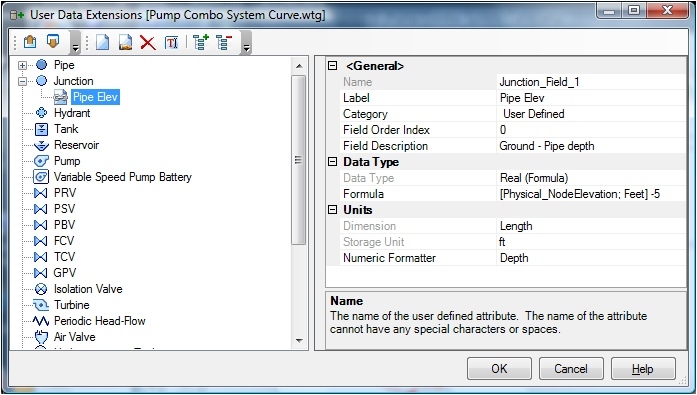The width and height of the screenshot is (697, 395).
Task: Click Storage Unit value ft
Action: [592, 242]
